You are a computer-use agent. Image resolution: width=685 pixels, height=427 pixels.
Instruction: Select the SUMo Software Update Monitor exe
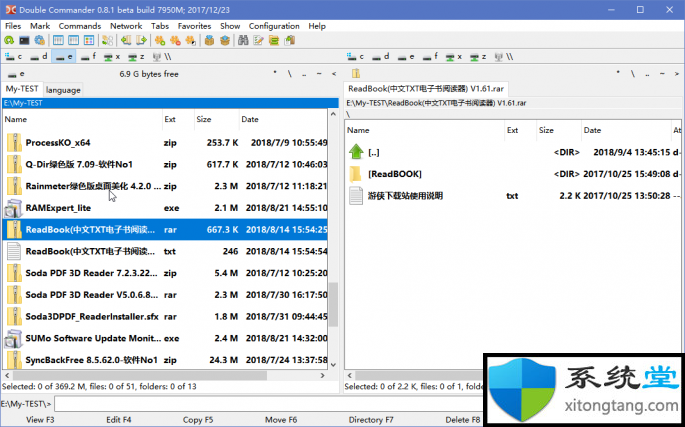(165, 338)
